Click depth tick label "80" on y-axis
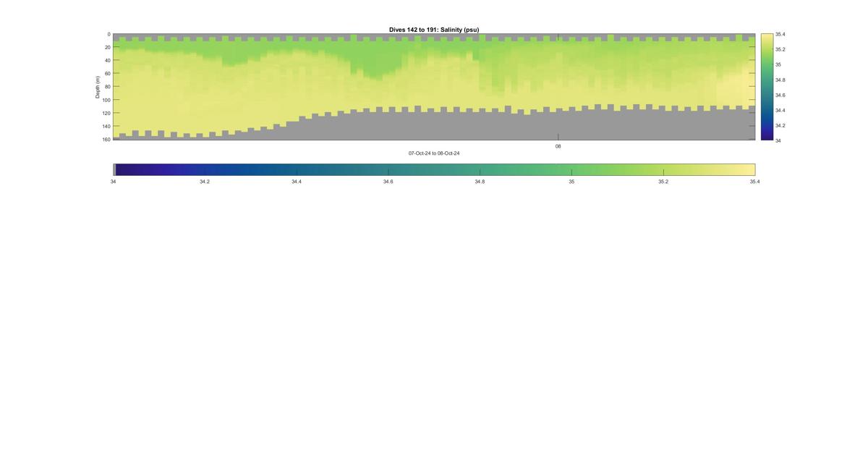 pos(107,86)
